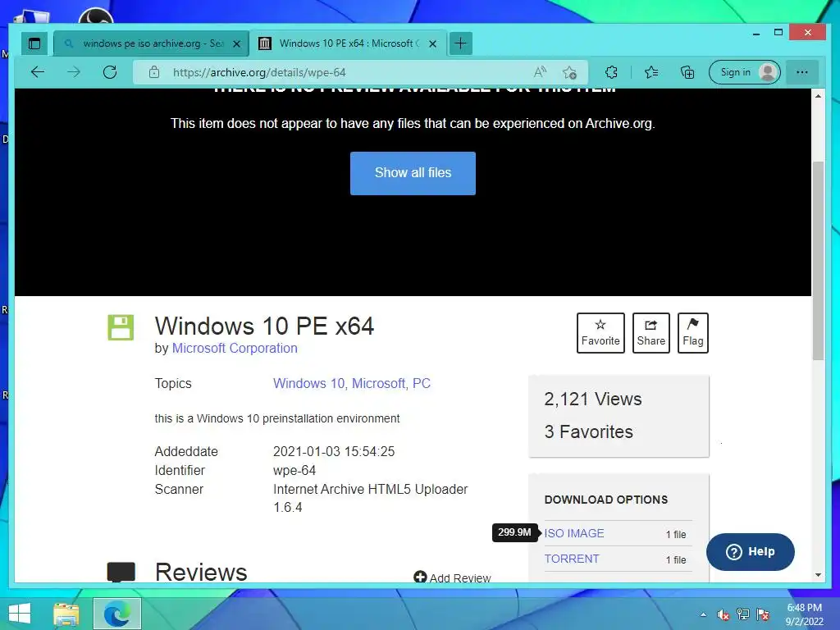
Task: Maximize the Edge browser window
Action: pyautogui.click(x=778, y=33)
